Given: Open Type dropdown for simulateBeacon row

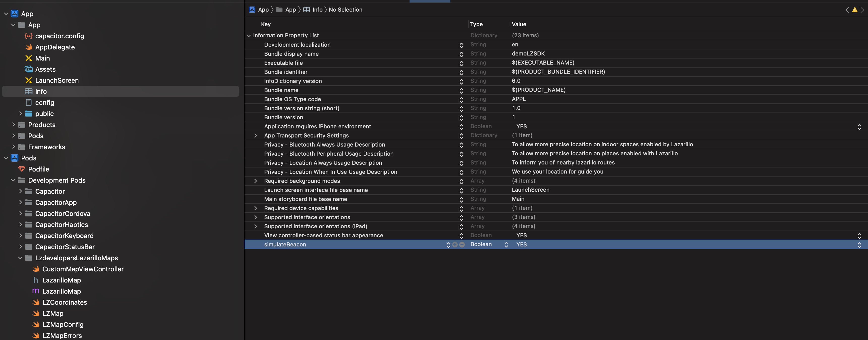Looking at the screenshot, I should click(x=506, y=245).
